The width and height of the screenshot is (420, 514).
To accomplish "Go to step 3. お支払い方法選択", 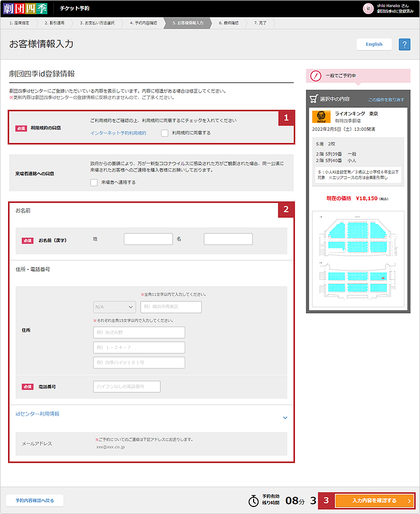I will pos(97,23).
